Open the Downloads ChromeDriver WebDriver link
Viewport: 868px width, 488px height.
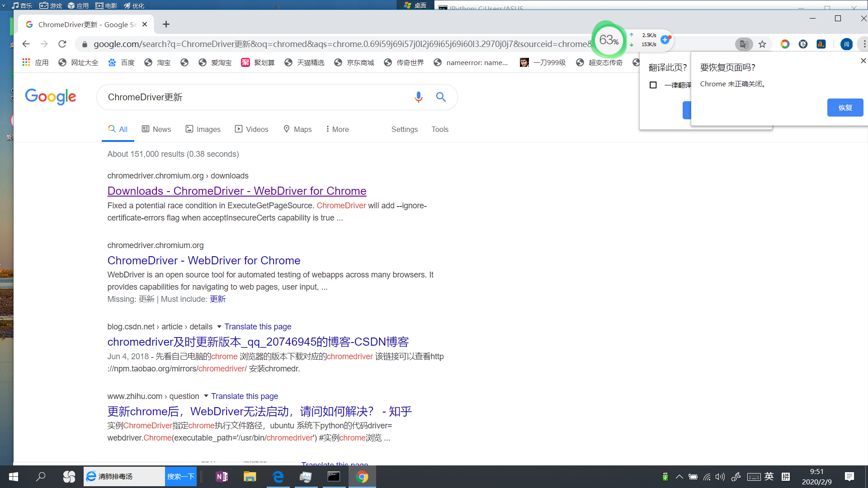[x=237, y=190]
